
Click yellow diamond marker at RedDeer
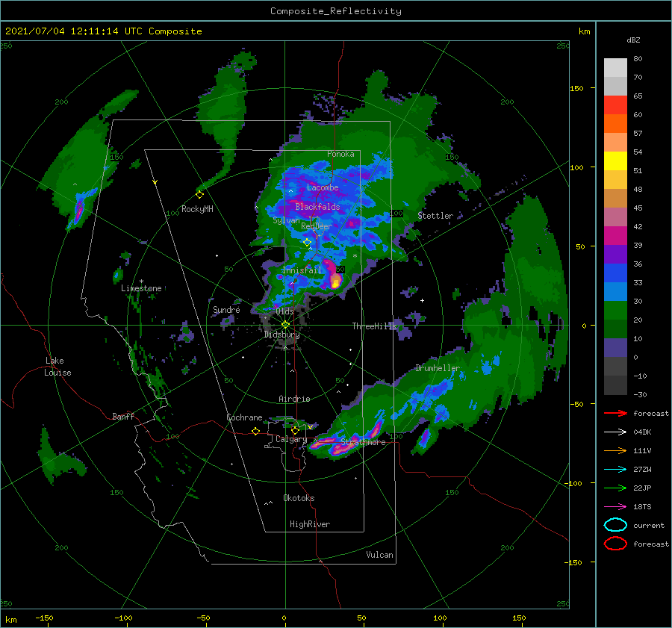pos(308,243)
